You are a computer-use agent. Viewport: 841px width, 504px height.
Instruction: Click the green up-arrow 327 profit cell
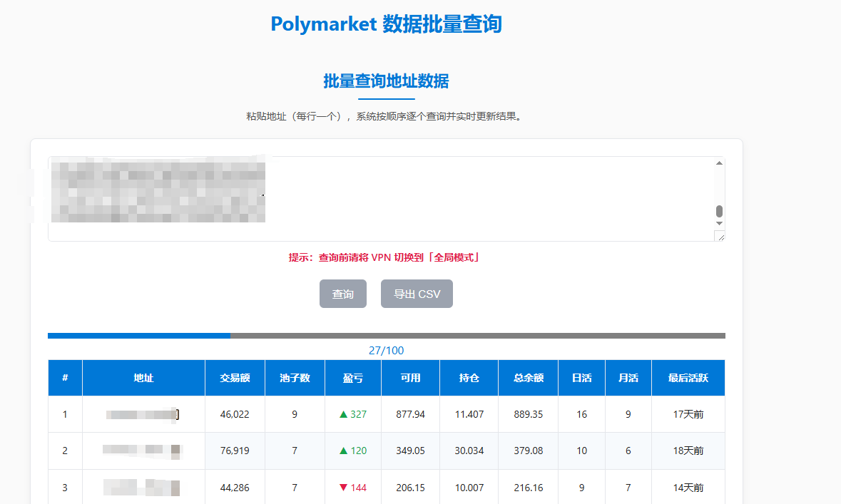click(353, 414)
